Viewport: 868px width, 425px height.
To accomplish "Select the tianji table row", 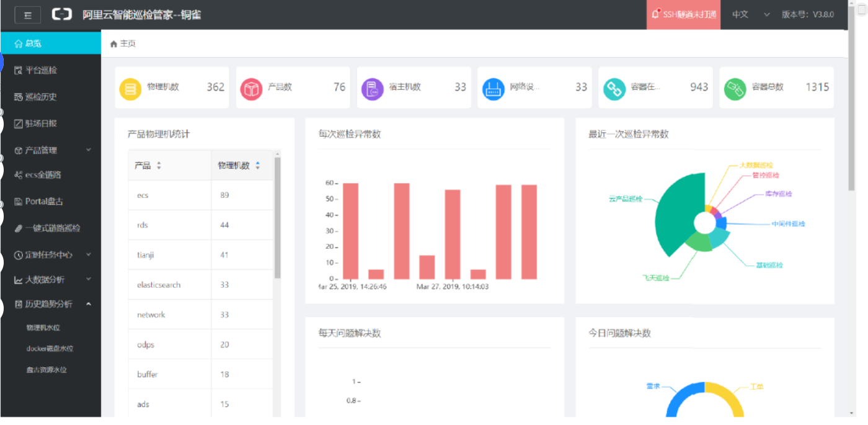I will pos(201,255).
